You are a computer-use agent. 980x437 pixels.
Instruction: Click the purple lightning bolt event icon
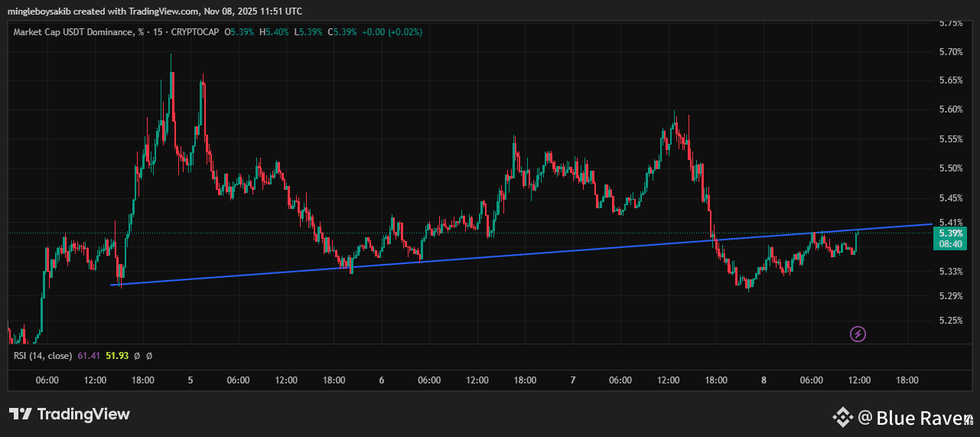coord(858,334)
